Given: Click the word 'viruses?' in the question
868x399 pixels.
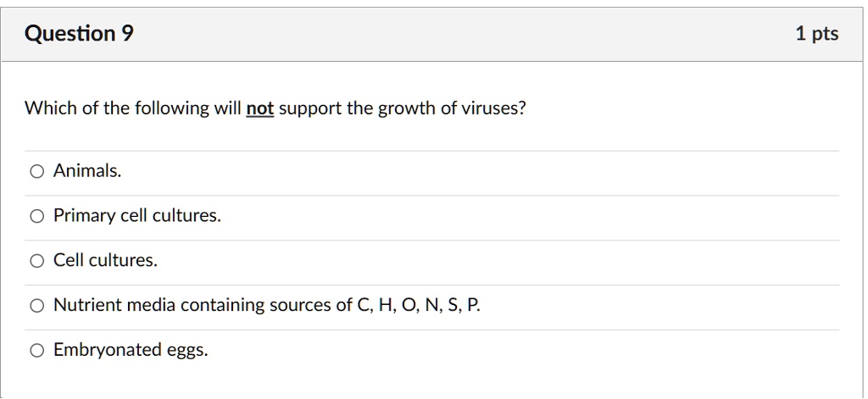Looking at the screenshot, I should coord(494,108).
